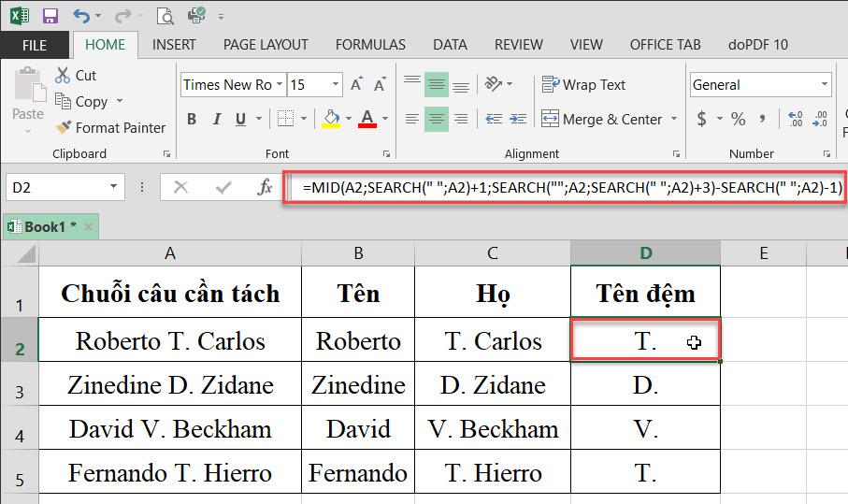Image resolution: width=848 pixels, height=504 pixels.
Task: Center text horizontally in the cell
Action: click(436, 119)
